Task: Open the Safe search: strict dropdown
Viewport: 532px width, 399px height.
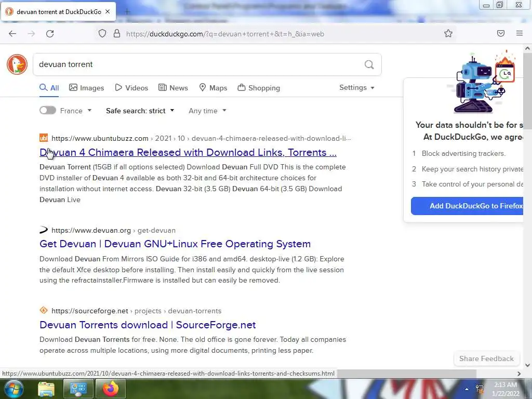Action: 140,111
